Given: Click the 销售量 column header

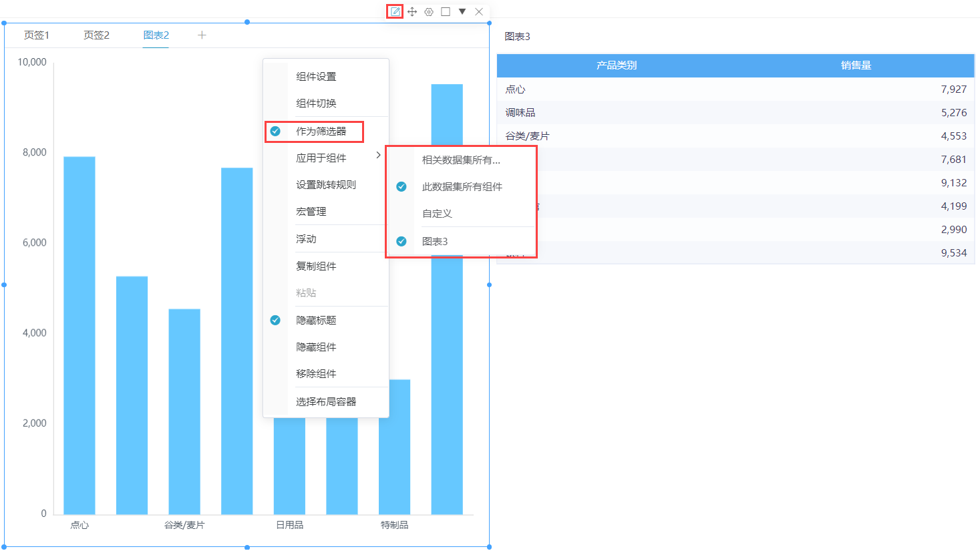Looking at the screenshot, I should pos(856,65).
